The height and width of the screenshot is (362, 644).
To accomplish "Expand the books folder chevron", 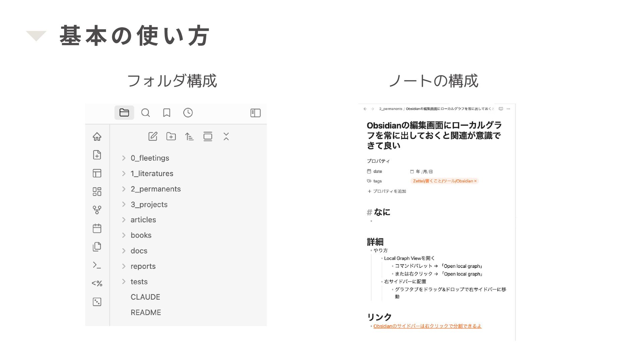I will point(124,235).
